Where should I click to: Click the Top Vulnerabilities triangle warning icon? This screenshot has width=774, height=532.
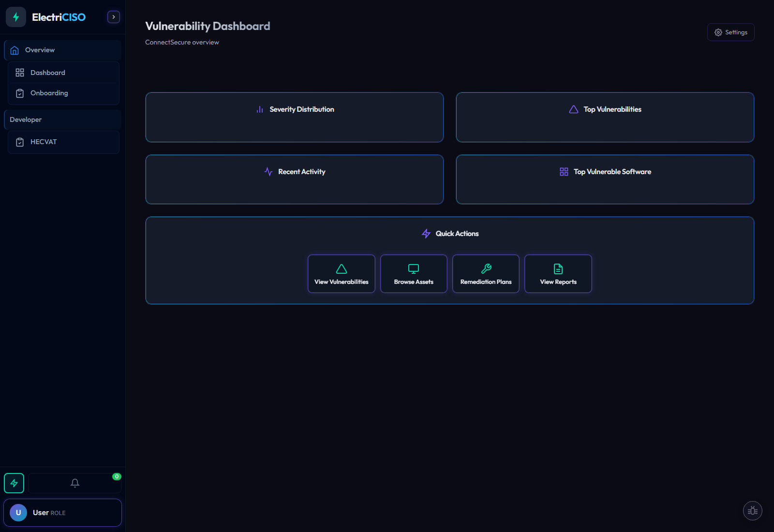click(573, 109)
